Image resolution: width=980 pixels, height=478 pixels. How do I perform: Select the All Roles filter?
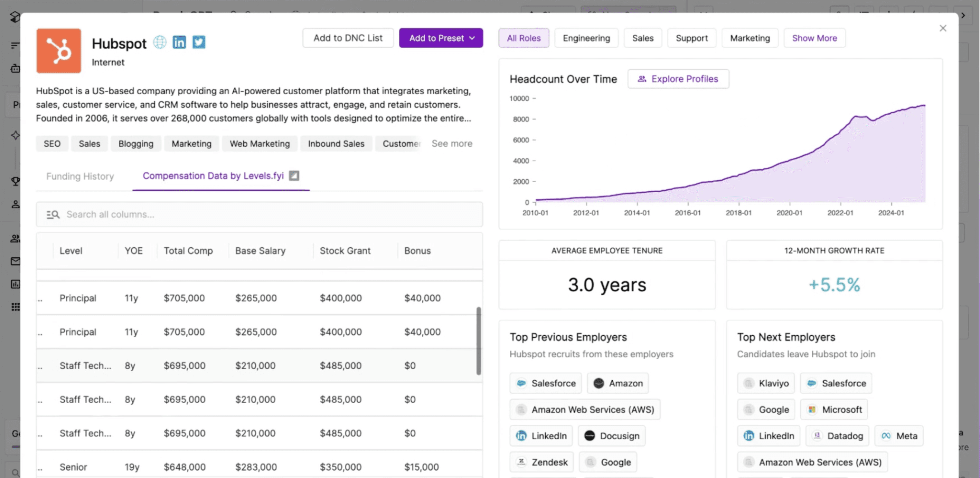pos(523,38)
